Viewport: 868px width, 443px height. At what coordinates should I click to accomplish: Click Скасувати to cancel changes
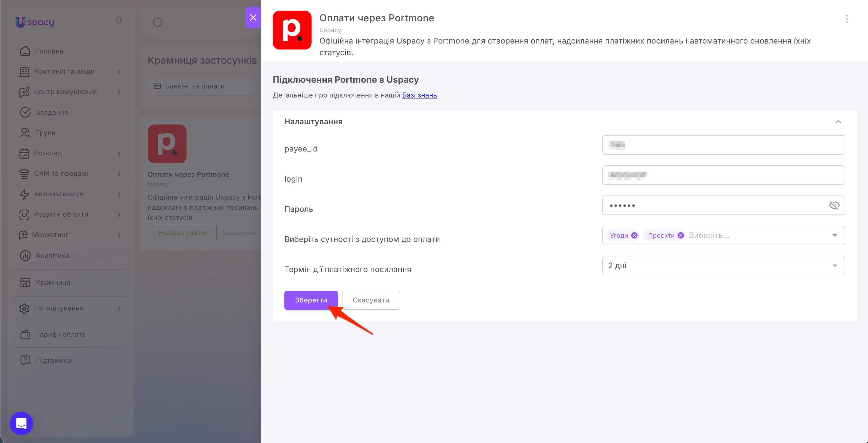[x=371, y=300]
